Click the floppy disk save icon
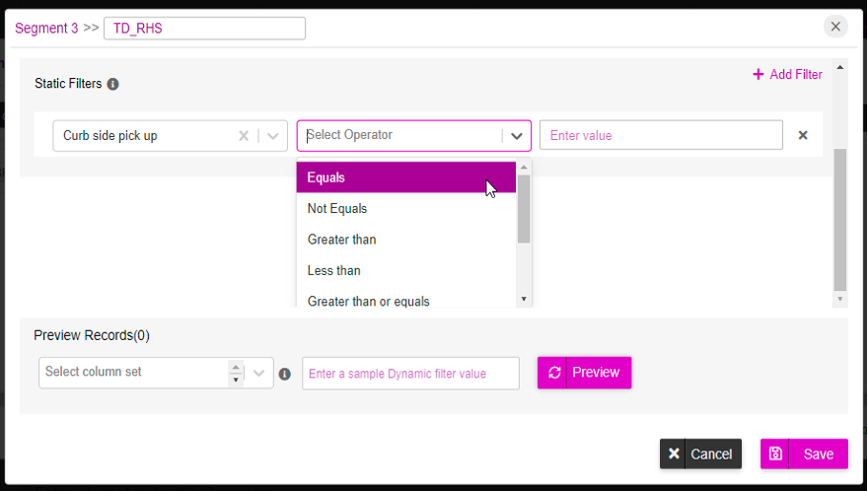This screenshot has height=491, width=868. tap(775, 454)
